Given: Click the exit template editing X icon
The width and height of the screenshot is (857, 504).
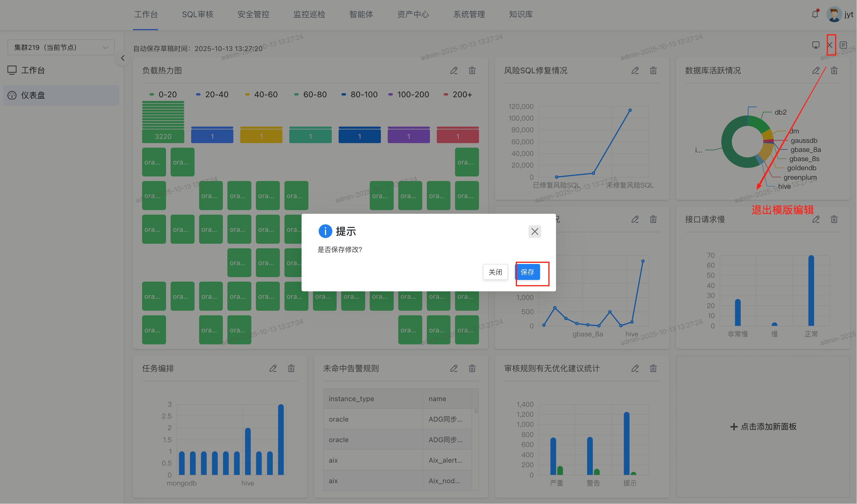Looking at the screenshot, I should coord(830,45).
